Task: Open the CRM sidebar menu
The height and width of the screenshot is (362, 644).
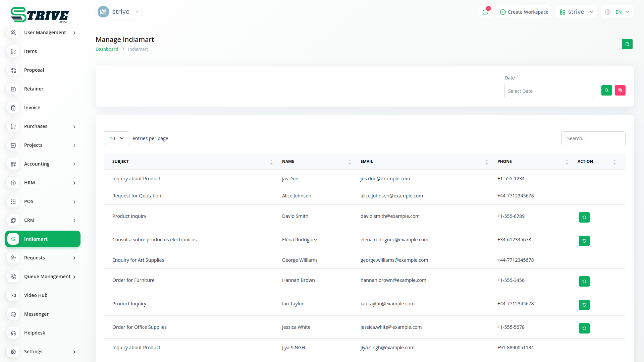Action: [x=43, y=220]
